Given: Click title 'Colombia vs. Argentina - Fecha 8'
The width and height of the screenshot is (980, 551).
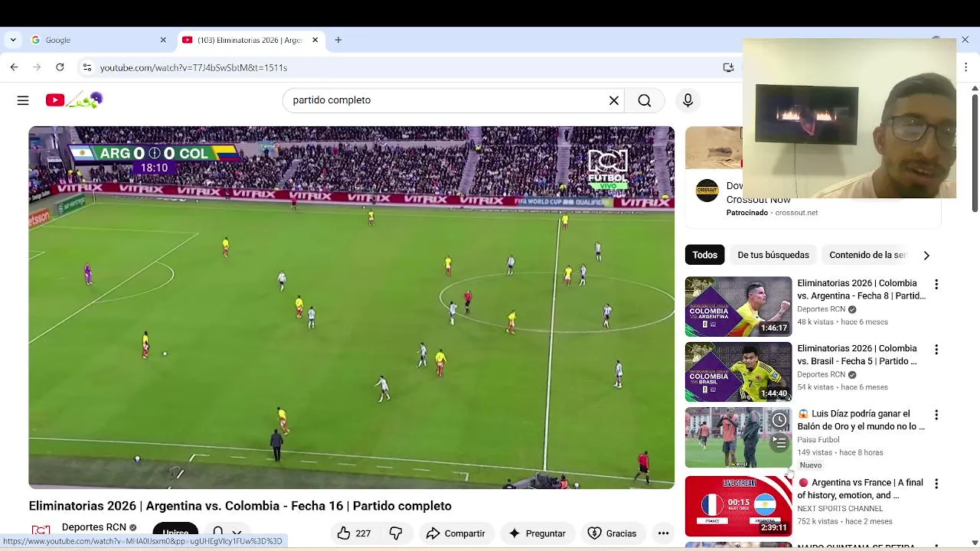Looking at the screenshot, I should pyautogui.click(x=861, y=289).
